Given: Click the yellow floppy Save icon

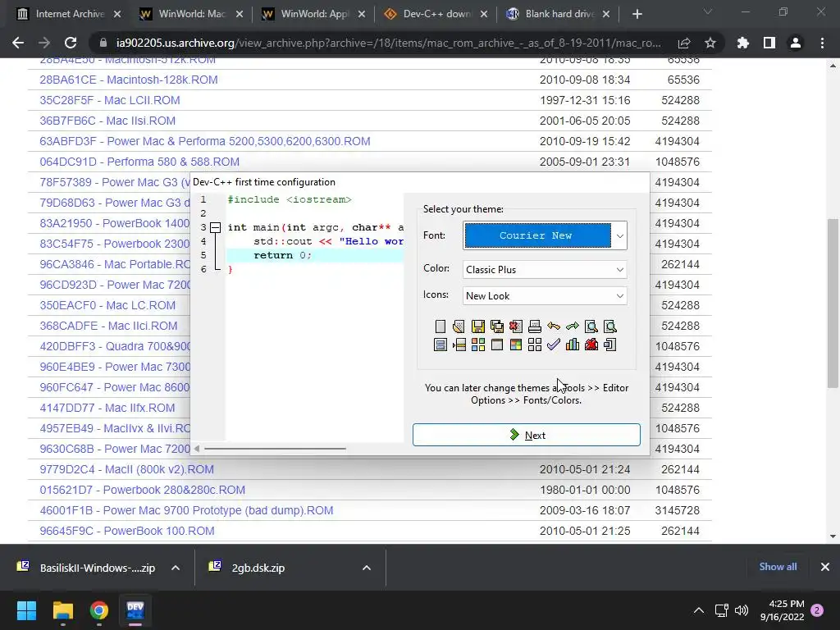Looking at the screenshot, I should tap(478, 326).
